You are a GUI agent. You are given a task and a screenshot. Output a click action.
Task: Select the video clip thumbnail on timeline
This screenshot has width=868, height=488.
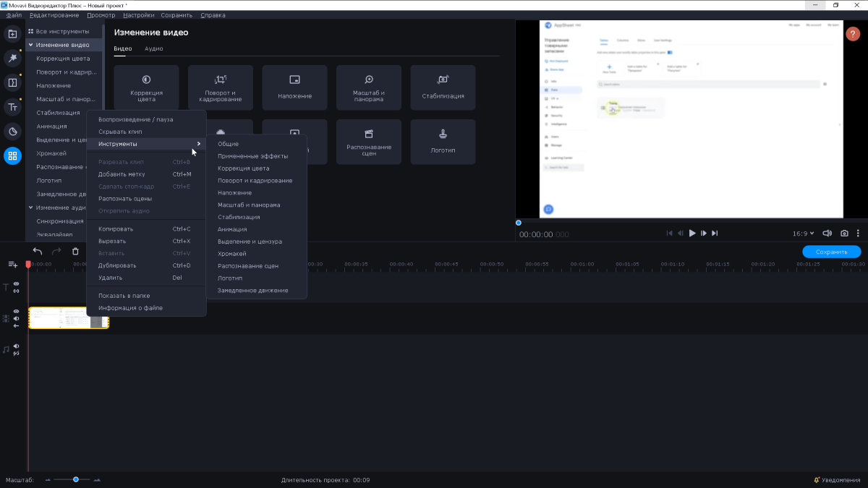coord(69,318)
